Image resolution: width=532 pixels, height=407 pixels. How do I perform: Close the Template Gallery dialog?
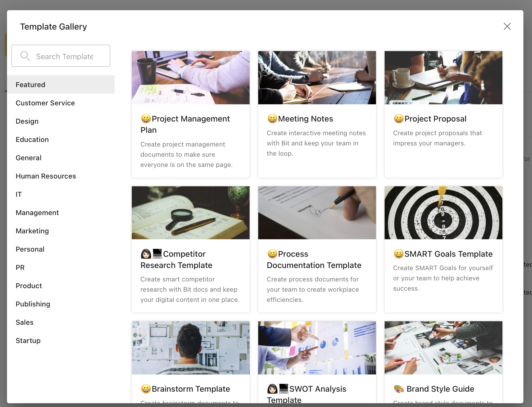(507, 26)
